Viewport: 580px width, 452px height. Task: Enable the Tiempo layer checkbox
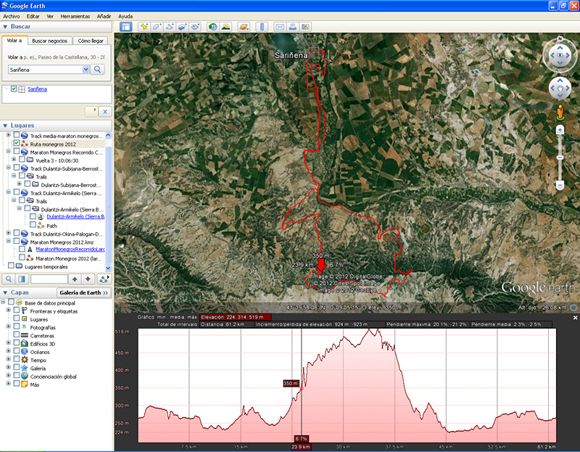pyautogui.click(x=17, y=359)
